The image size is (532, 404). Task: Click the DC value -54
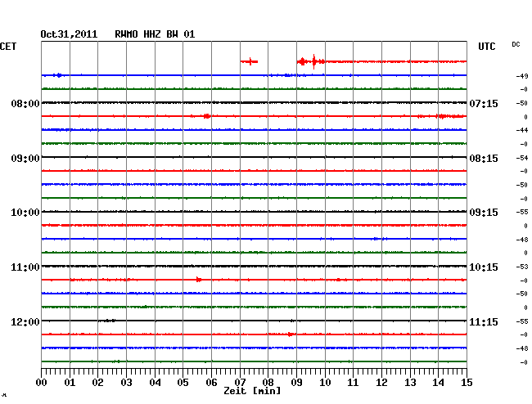[x=522, y=158]
